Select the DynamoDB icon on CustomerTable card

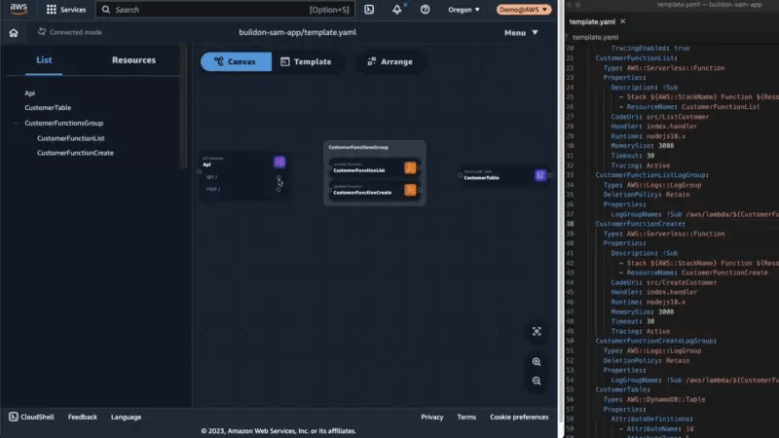540,175
